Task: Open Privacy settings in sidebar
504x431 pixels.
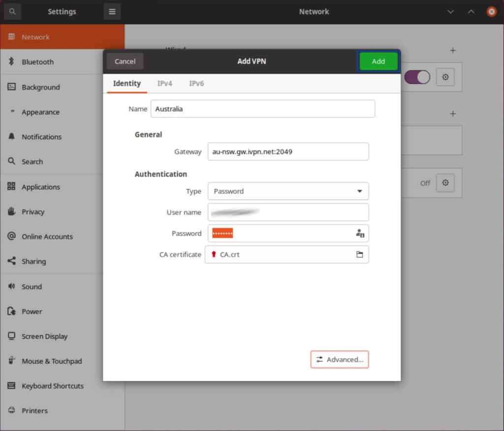Action: click(51, 212)
